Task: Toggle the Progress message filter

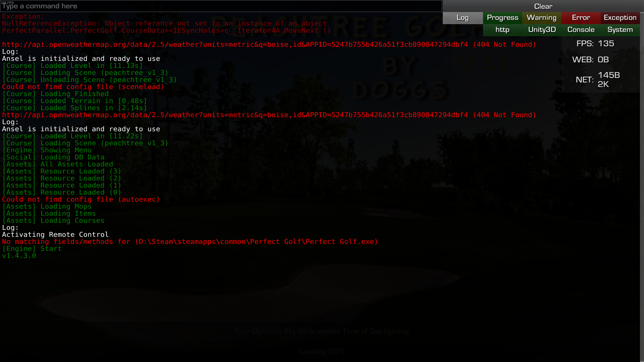Action: click(x=502, y=18)
